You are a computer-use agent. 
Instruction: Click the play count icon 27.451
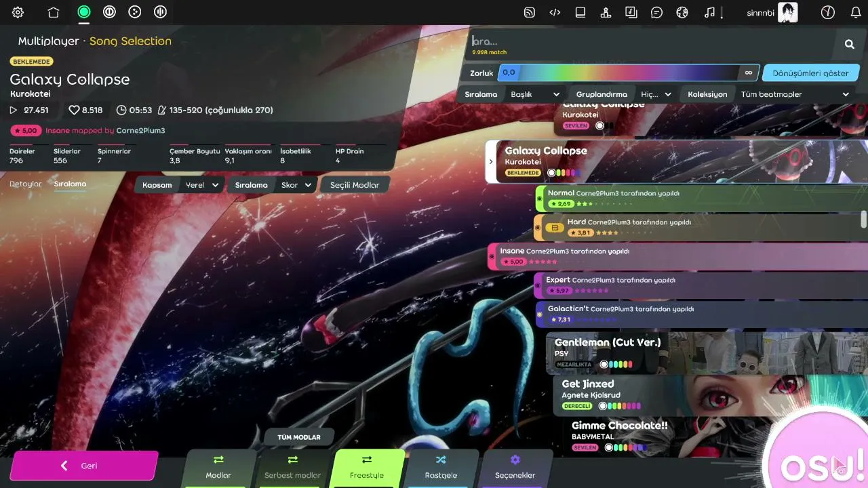pyautogui.click(x=14, y=110)
